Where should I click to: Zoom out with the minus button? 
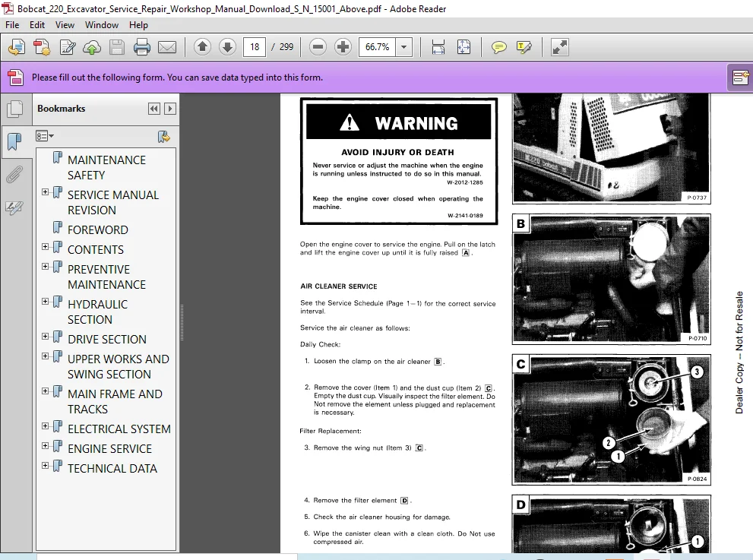pyautogui.click(x=318, y=46)
